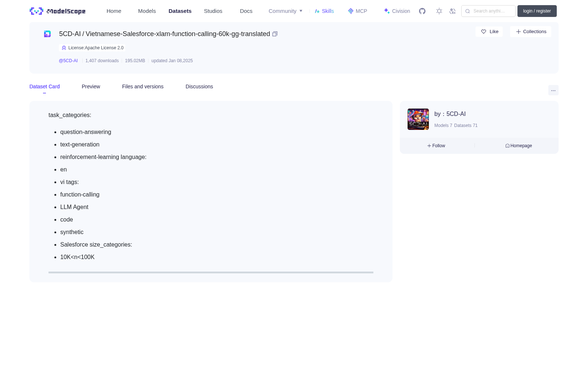Click "question-answering" list item

pos(86,132)
